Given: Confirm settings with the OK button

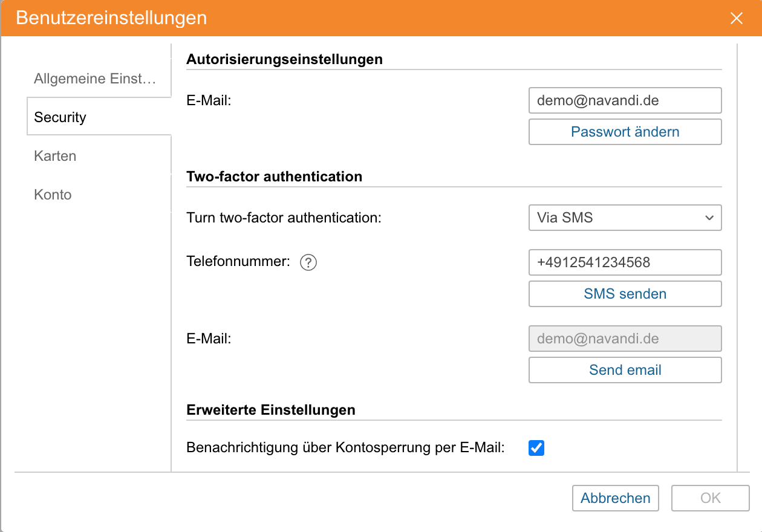Looking at the screenshot, I should click(x=710, y=498).
